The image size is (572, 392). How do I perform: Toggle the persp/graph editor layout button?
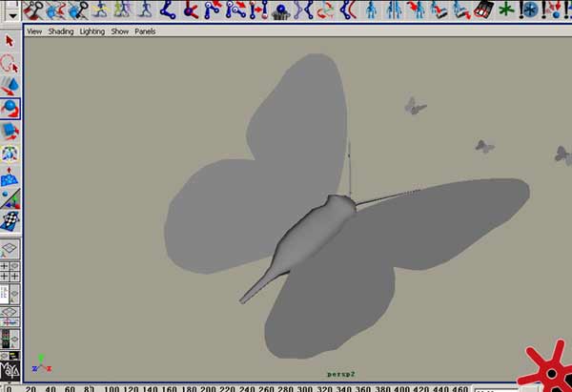pos(10,317)
